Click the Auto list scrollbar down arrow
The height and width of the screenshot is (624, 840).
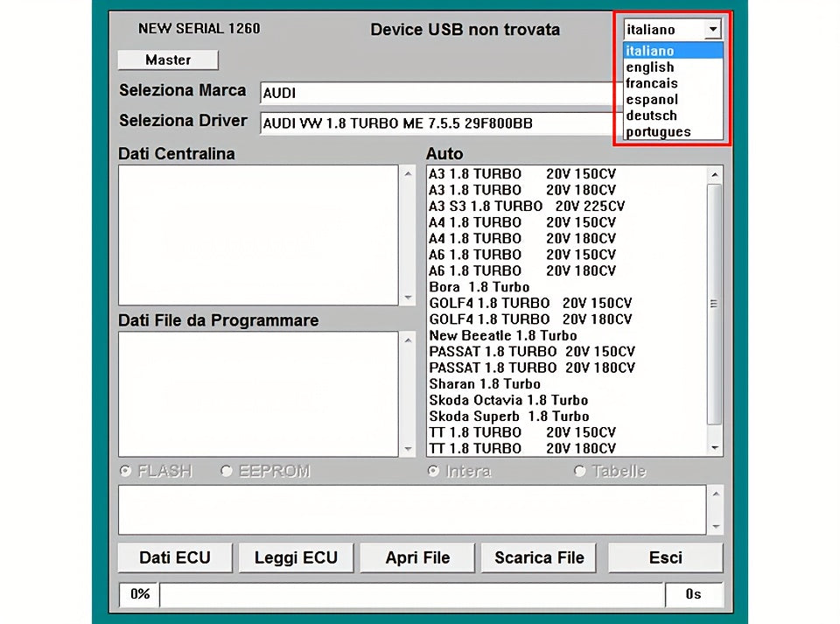click(715, 448)
